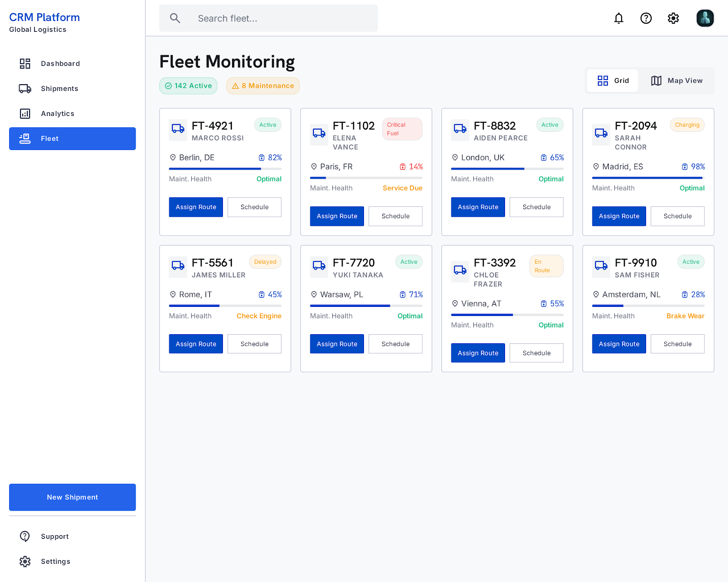Click the Delayed badge on FT-5561
Screen dimensions: 728x582
coord(265,262)
